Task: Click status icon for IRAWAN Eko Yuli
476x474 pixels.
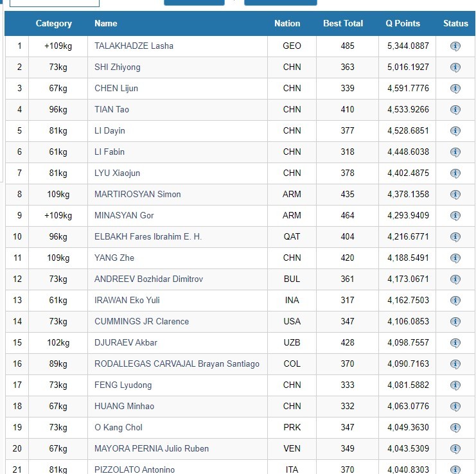Action: pyautogui.click(x=455, y=301)
